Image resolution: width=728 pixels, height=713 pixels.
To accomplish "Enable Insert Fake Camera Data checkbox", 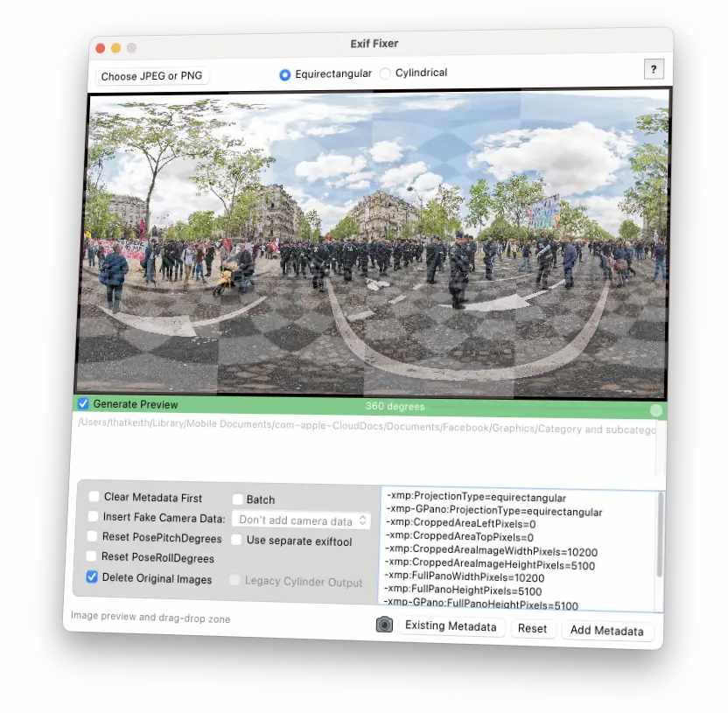I will pos(94,517).
